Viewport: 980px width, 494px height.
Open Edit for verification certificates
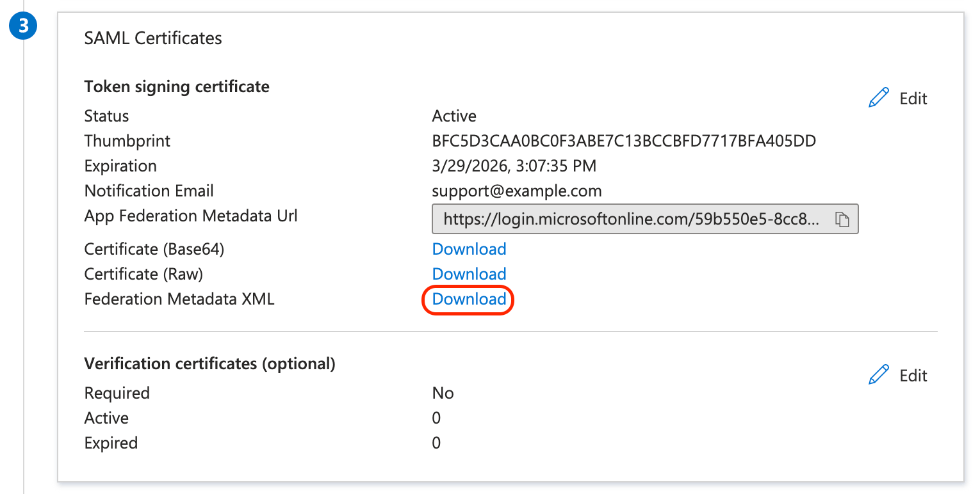pos(897,375)
